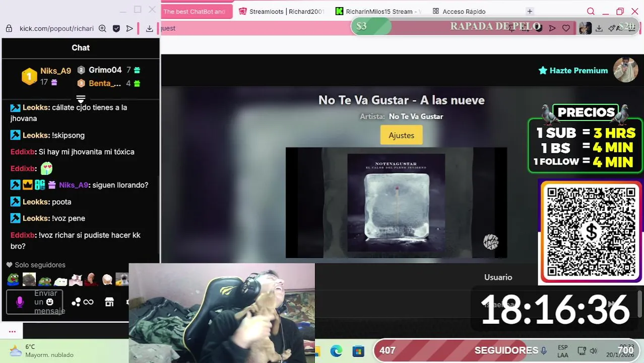
Task: Open the RicharinMilos15 Stream tab
Action: coord(378,11)
